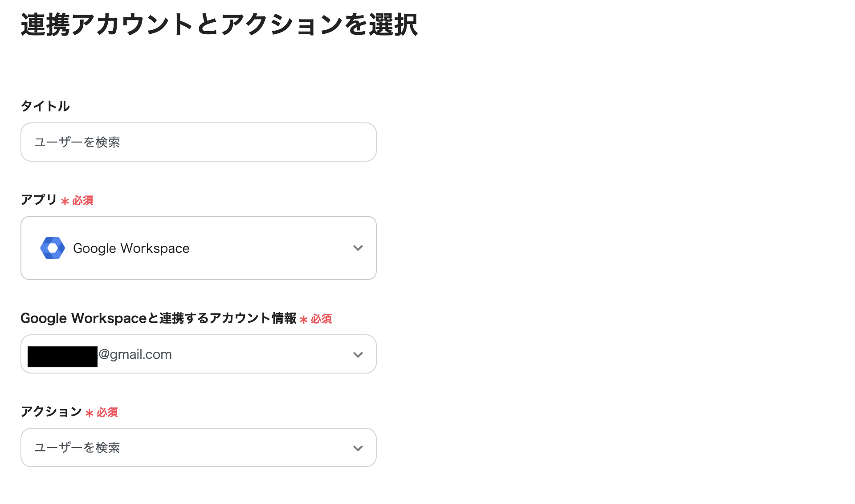Screen dimensions: 855x504
Task: Click the タイトル field label
Action: 45,106
